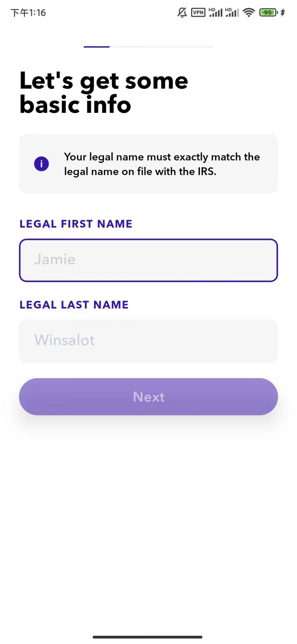Tap the second HD signal strength icon
Viewport: 297px width, 644px height.
pyautogui.click(x=232, y=13)
